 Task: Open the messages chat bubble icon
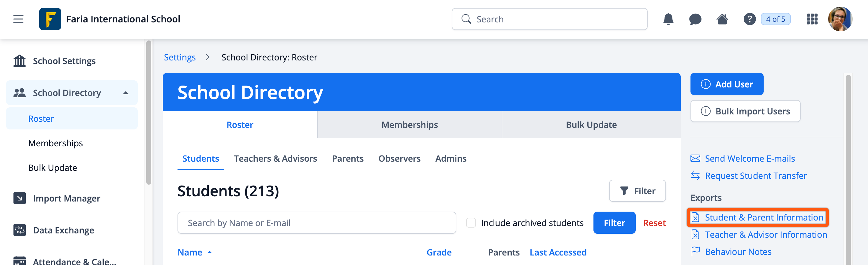[695, 19]
